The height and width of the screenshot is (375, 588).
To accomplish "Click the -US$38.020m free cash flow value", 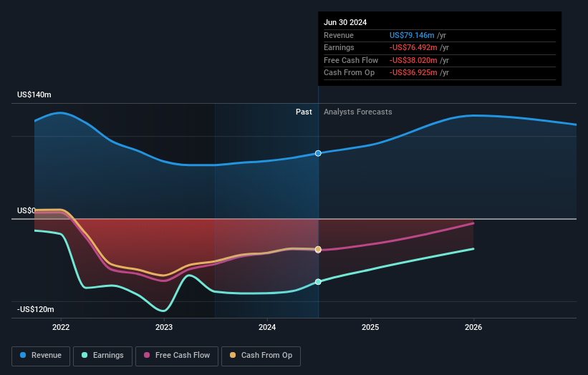I will (413, 60).
